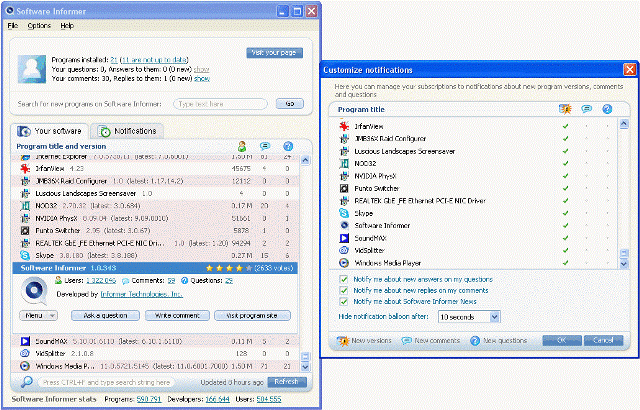Click scroll down arrow in software list
Image resolution: width=640 pixels, height=410 pixels.
click(305, 367)
